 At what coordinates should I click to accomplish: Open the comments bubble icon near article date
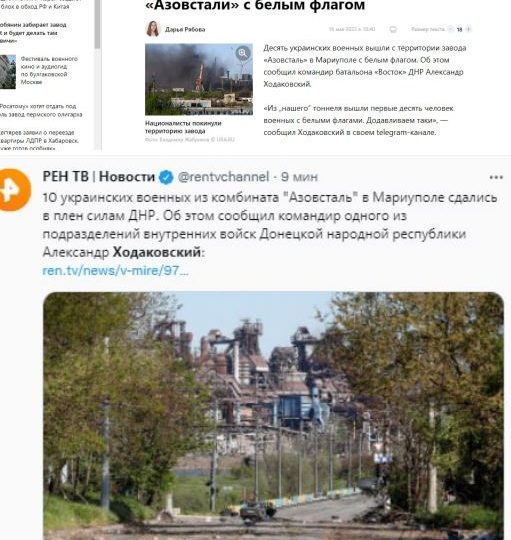pos(393,29)
